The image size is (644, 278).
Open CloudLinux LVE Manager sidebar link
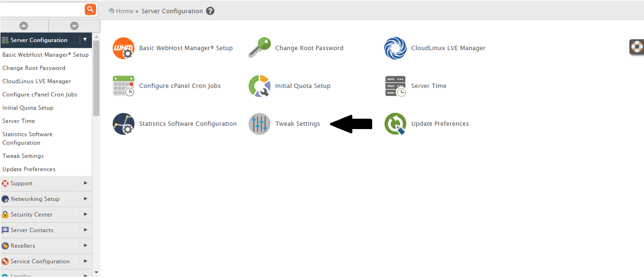36,81
